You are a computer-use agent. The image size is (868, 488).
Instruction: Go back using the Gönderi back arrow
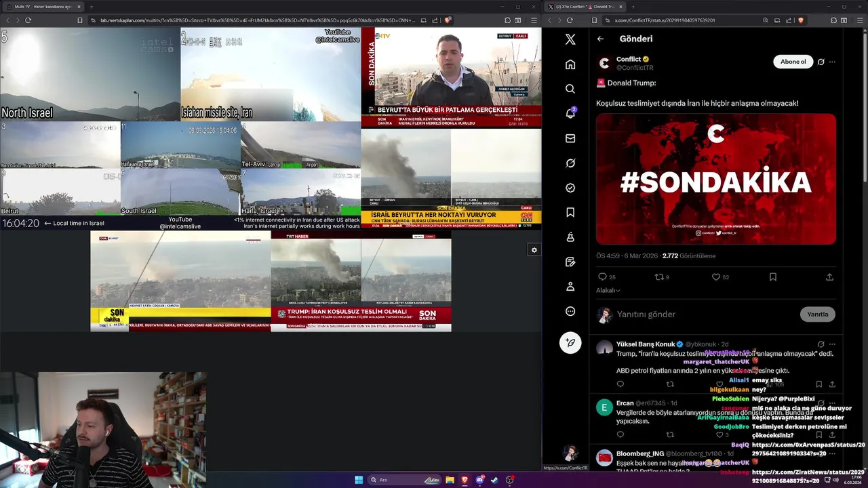pyautogui.click(x=600, y=39)
